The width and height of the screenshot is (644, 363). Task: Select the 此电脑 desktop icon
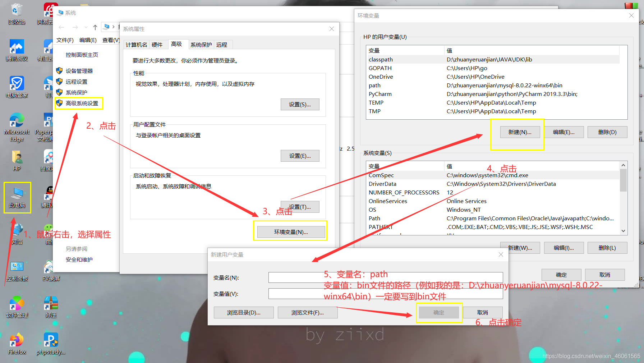17,197
